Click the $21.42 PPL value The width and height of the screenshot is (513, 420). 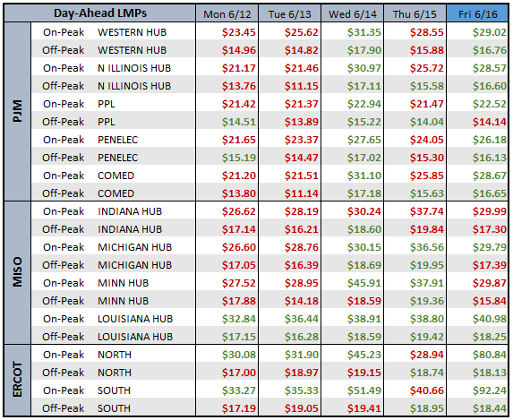coord(238,104)
